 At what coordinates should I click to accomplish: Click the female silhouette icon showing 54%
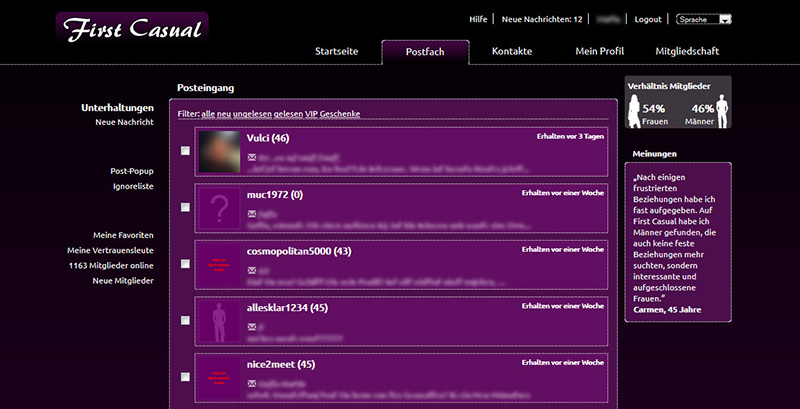633,113
